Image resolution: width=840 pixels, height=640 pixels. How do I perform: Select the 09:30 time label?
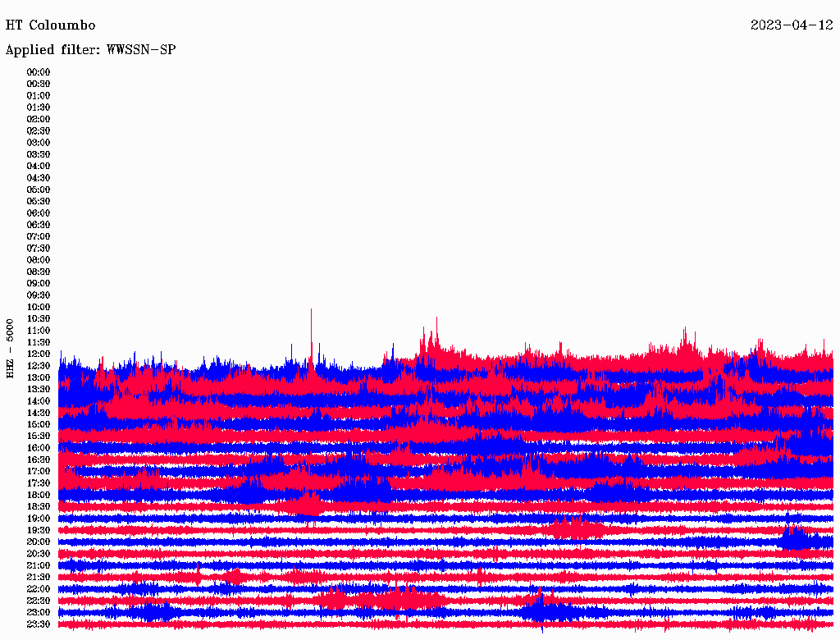39,295
